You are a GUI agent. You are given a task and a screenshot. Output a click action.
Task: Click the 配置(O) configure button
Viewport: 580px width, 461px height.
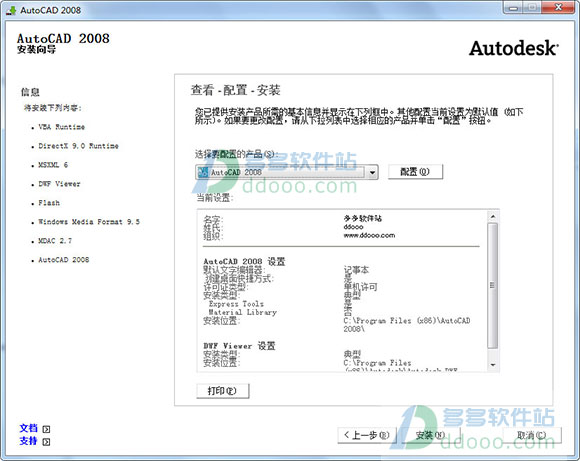coord(415,172)
